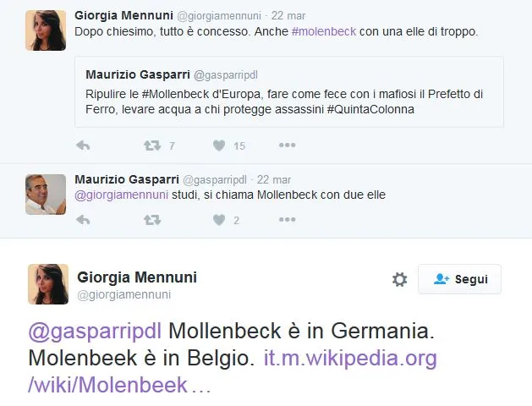
Task: Open more options on Giorgia's first tweet
Action: point(287,145)
